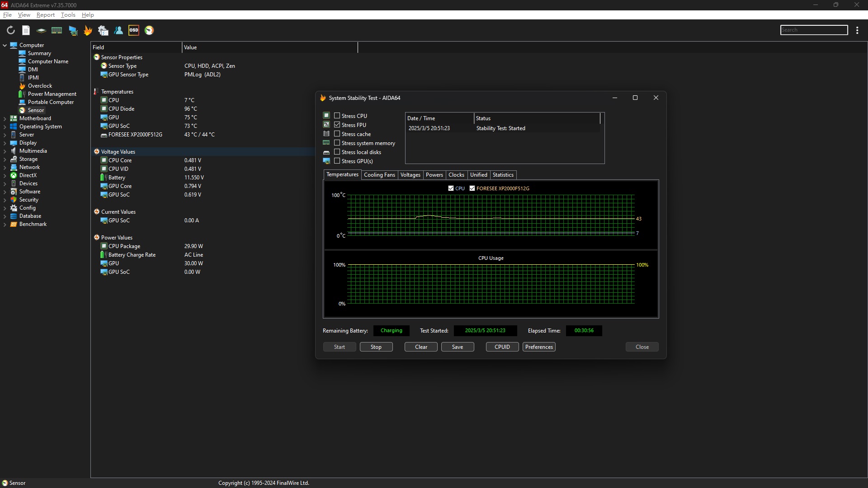Image resolution: width=868 pixels, height=488 pixels.
Task: Expand the Operating System tree node
Action: click(5, 127)
